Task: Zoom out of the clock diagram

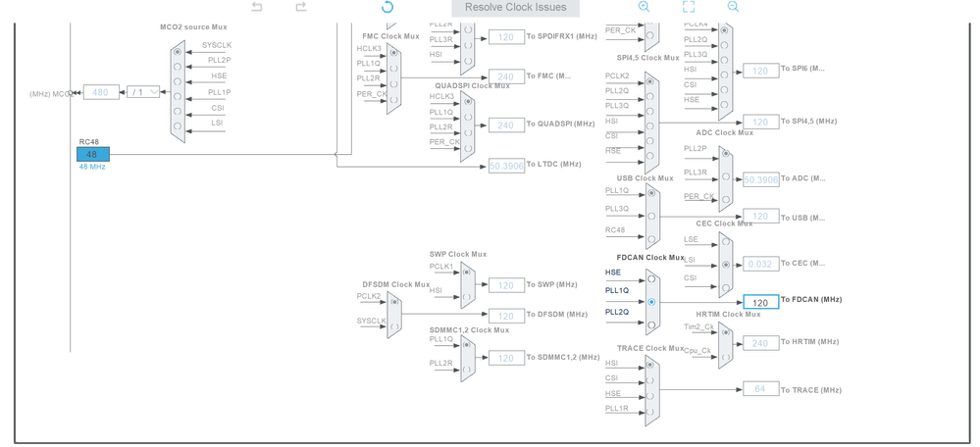Action: coord(733,7)
